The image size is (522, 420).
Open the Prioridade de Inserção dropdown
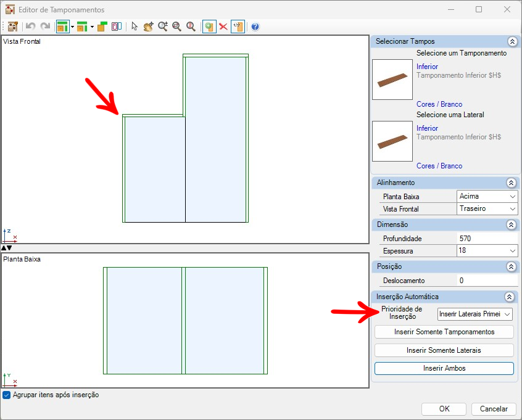(x=474, y=314)
